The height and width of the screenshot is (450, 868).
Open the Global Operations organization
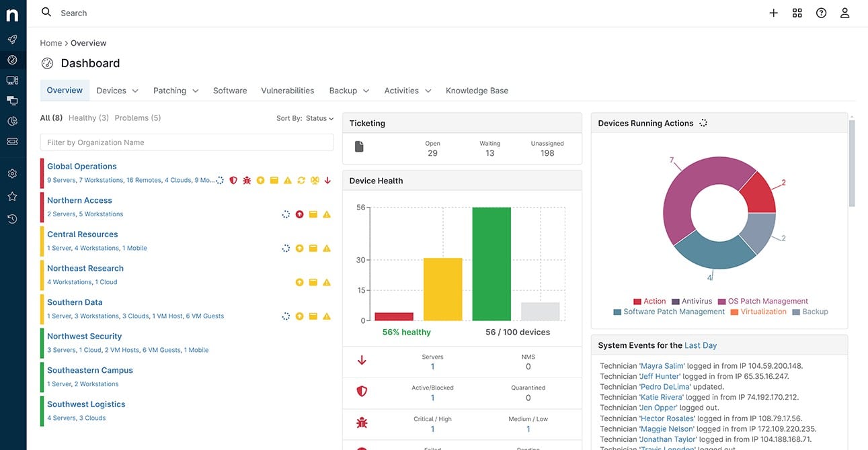[82, 167]
